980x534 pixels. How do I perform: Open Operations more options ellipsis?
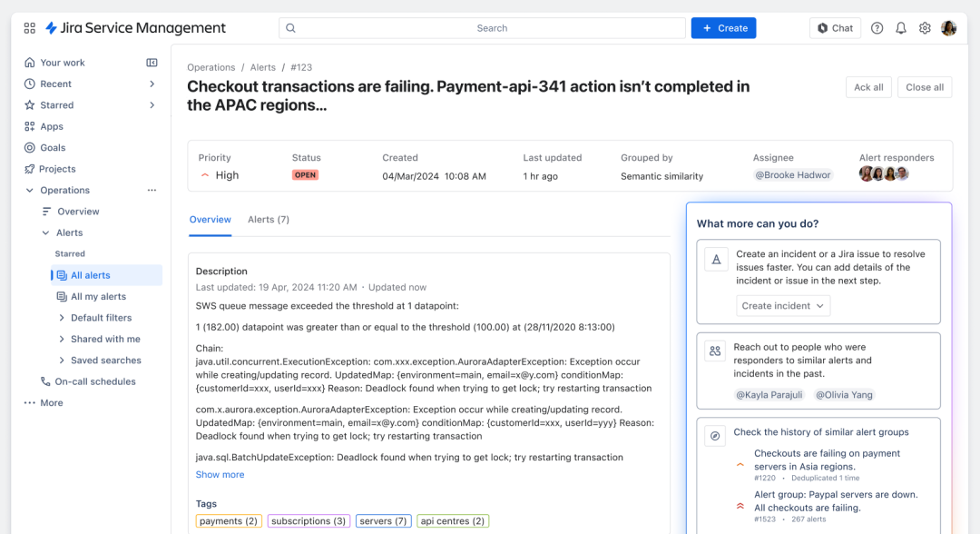[x=152, y=190]
